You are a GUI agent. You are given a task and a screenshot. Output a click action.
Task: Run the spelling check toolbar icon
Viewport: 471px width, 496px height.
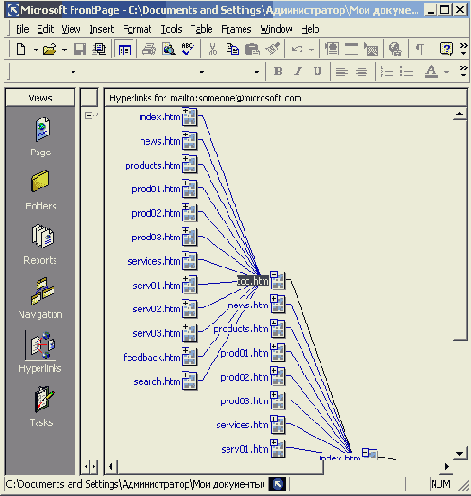point(188,49)
